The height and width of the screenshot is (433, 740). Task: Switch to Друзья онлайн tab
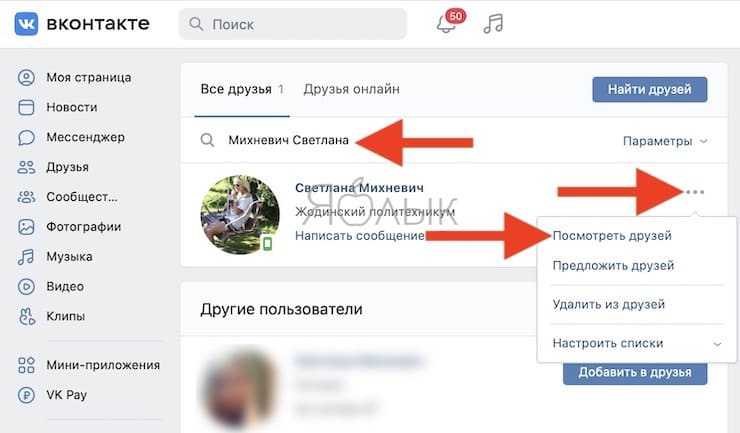click(352, 89)
